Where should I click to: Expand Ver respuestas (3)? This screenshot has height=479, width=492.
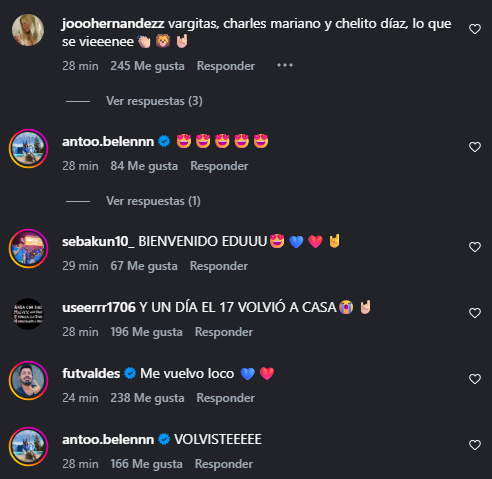(154, 101)
